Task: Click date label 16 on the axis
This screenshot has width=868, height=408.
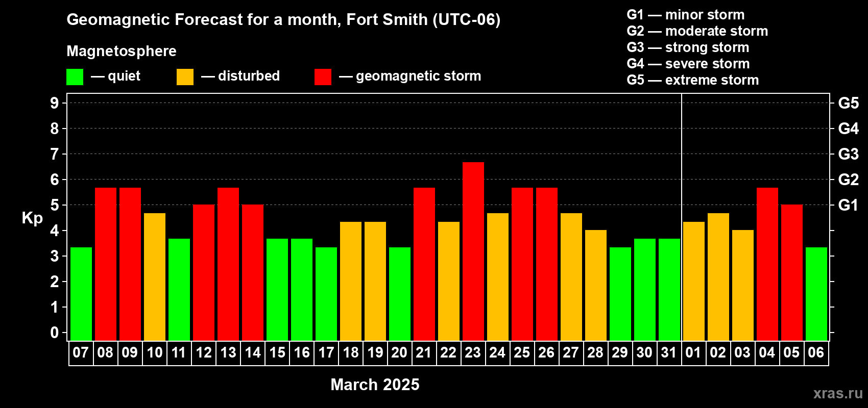Action: [302, 352]
